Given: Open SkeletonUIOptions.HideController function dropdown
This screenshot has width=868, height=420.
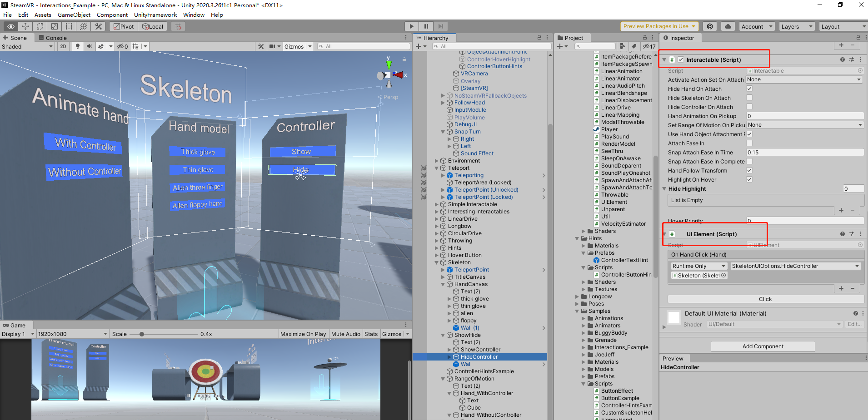Looking at the screenshot, I should [795, 266].
